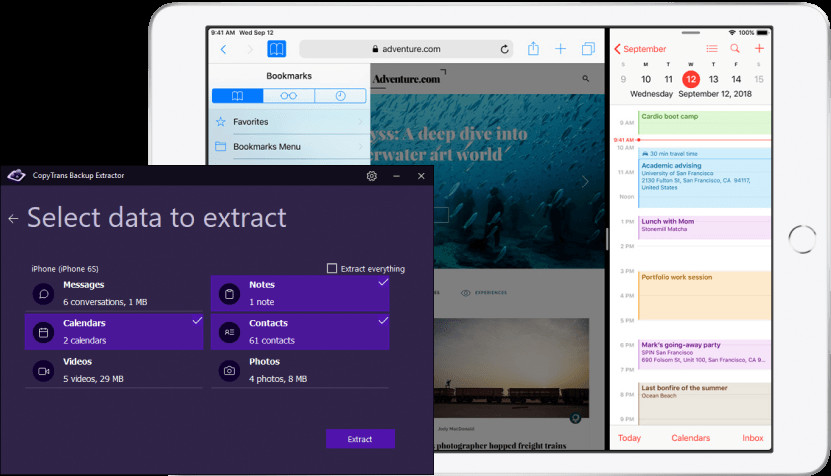831x476 pixels.
Task: Click 30 min travel time car icon
Action: pyautogui.click(x=645, y=154)
